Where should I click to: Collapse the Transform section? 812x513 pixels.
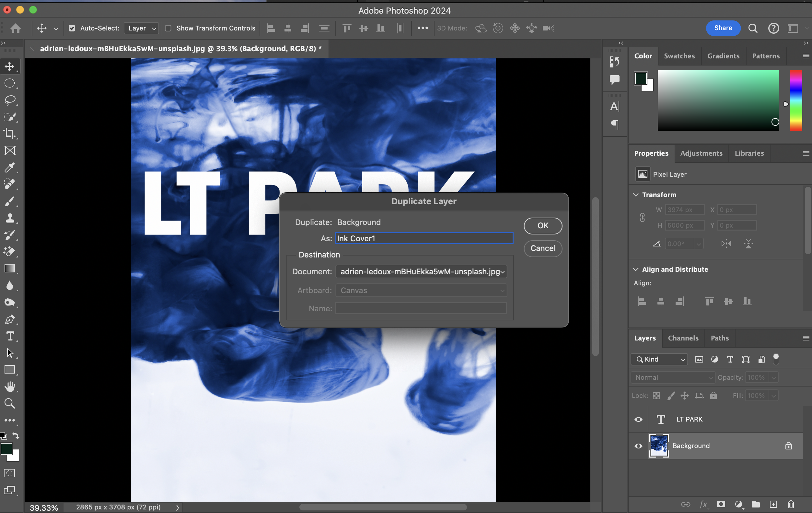[x=636, y=195]
